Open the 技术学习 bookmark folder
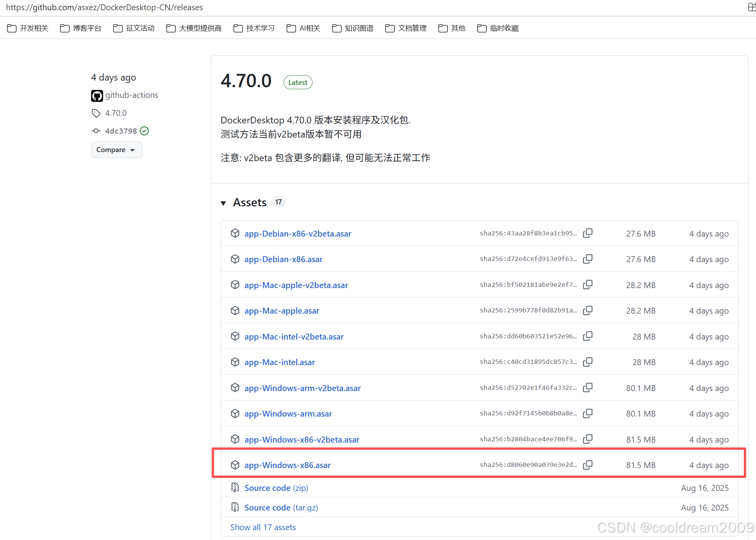This screenshot has height=540, width=756. [254, 28]
